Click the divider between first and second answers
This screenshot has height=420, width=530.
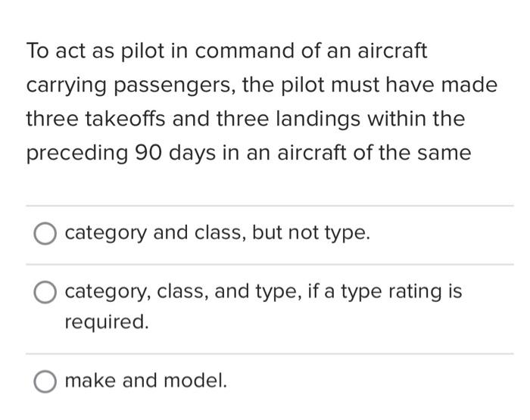click(x=270, y=265)
